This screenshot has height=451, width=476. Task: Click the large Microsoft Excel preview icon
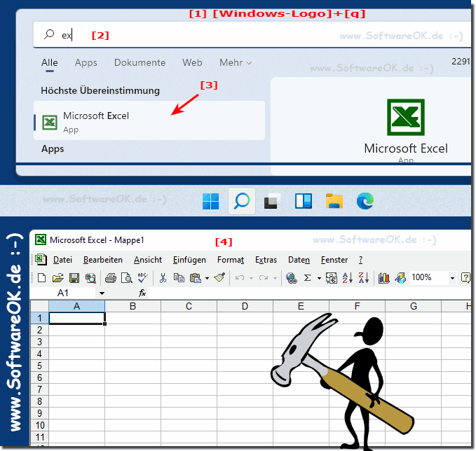[x=406, y=117]
